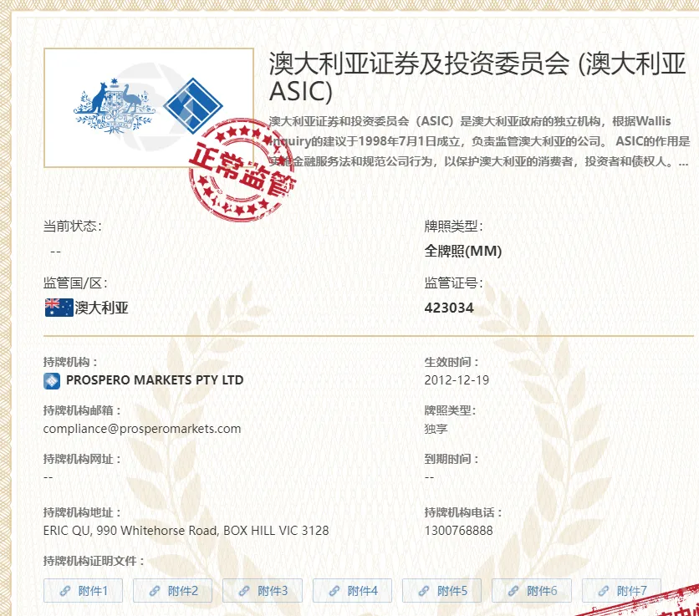The height and width of the screenshot is (616, 699).
Task: Click the 监管国/区 label
Action: [x=75, y=283]
